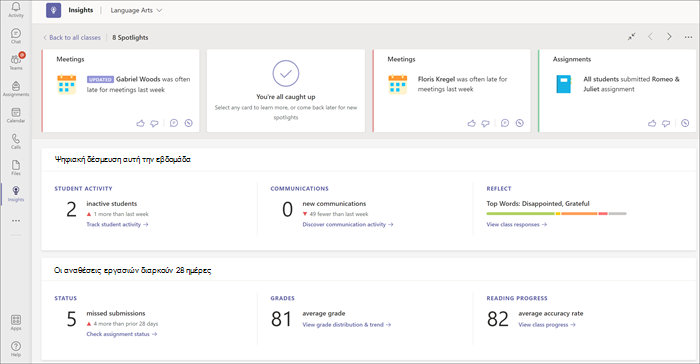The image size is (700, 364).
Task: Click the purple Insights app logo
Action: 54,10
